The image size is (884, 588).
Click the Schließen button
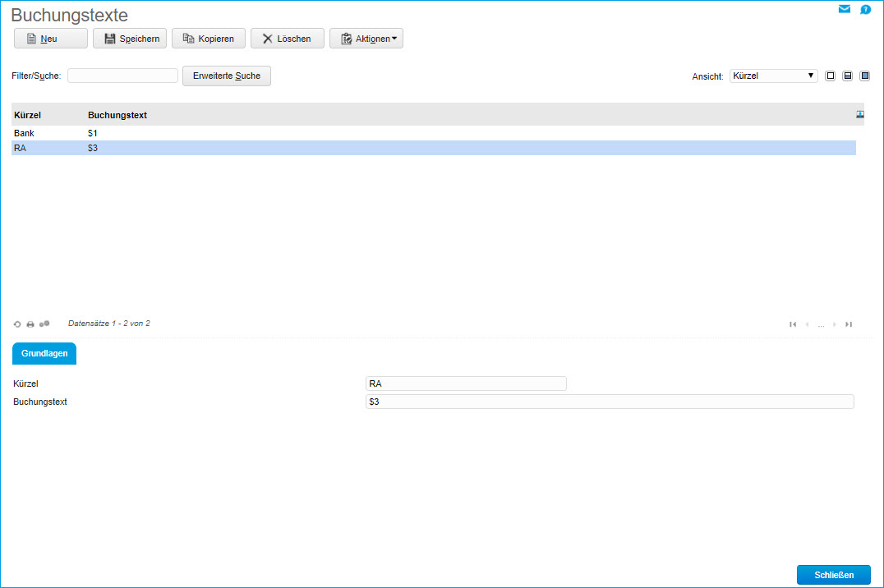[833, 575]
